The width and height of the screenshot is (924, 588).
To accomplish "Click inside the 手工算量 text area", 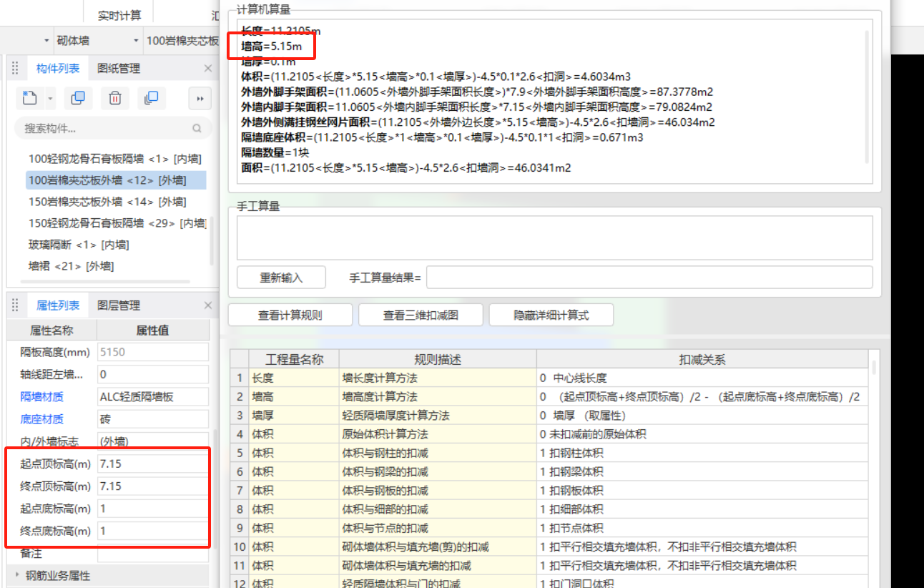I will [x=554, y=237].
